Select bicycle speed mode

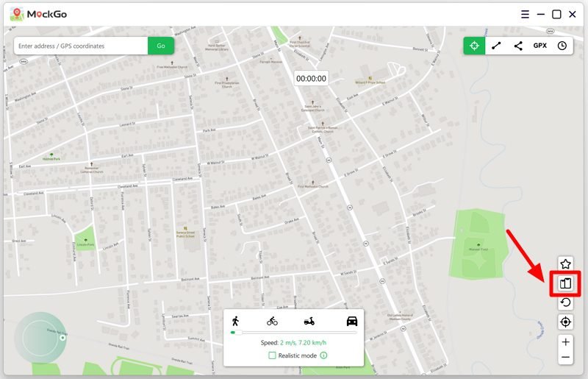[x=272, y=321]
